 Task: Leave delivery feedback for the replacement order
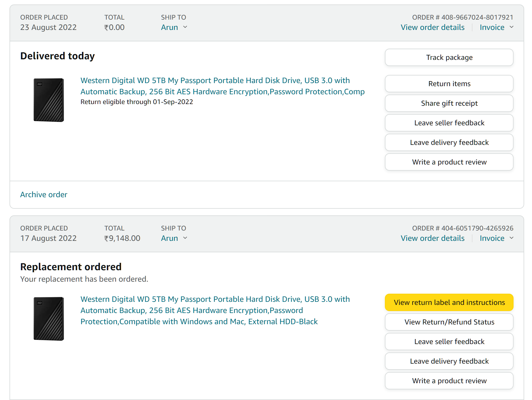tap(449, 361)
